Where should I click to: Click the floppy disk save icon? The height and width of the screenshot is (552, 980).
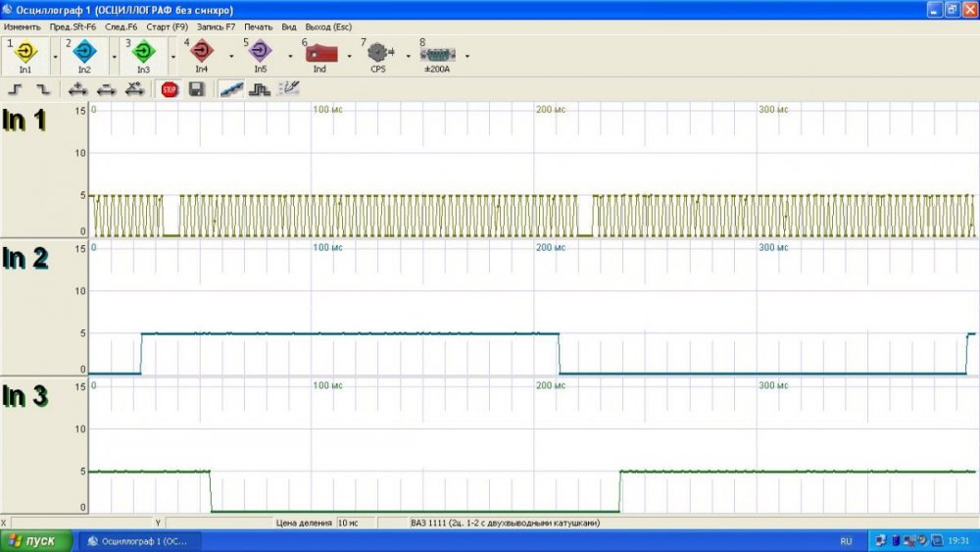point(196,89)
